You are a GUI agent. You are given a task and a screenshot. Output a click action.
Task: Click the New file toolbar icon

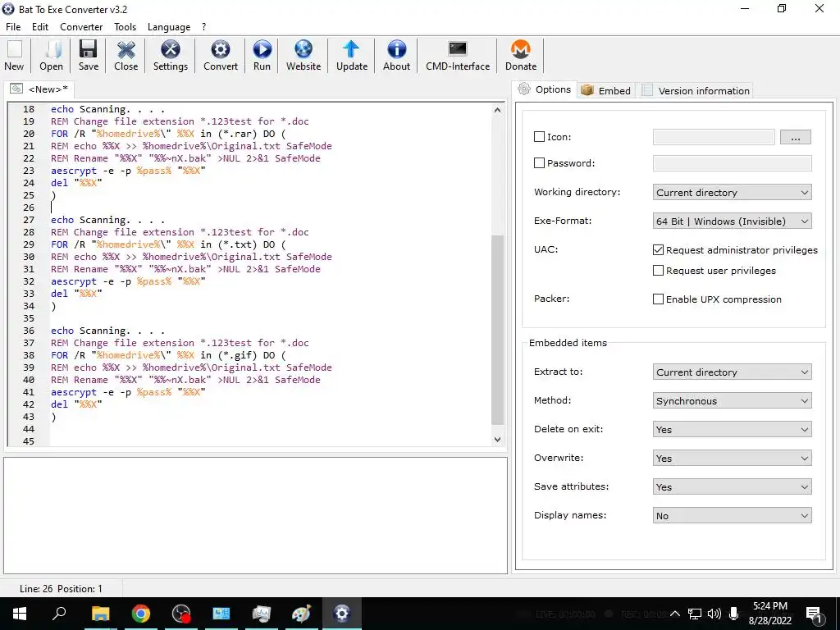15,55
